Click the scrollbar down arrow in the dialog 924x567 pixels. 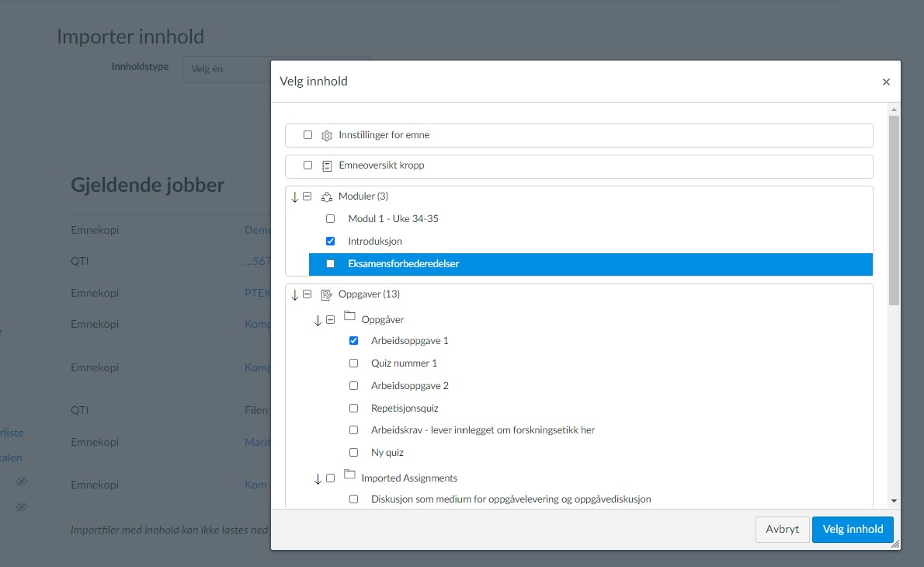894,501
